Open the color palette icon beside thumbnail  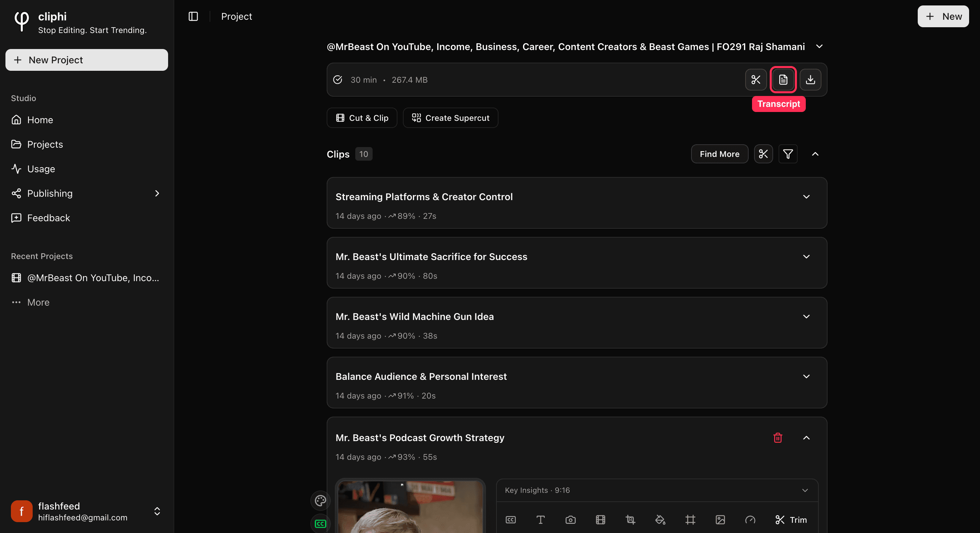point(320,500)
